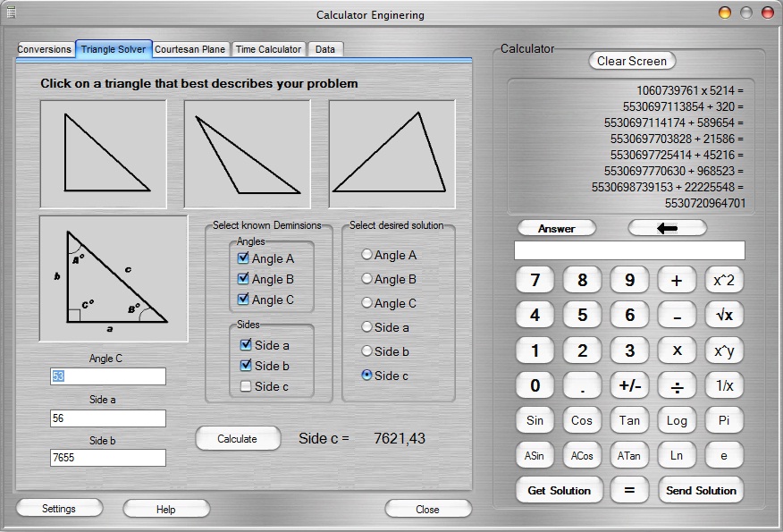
Task: Click the Side b input field
Action: point(108,458)
